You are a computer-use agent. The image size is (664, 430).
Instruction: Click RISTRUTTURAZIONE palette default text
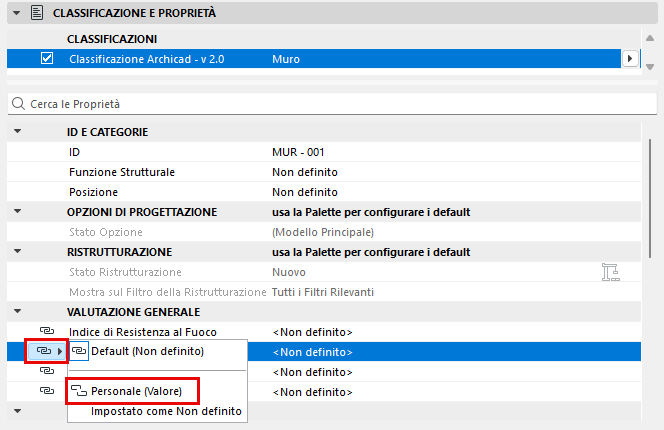point(371,252)
